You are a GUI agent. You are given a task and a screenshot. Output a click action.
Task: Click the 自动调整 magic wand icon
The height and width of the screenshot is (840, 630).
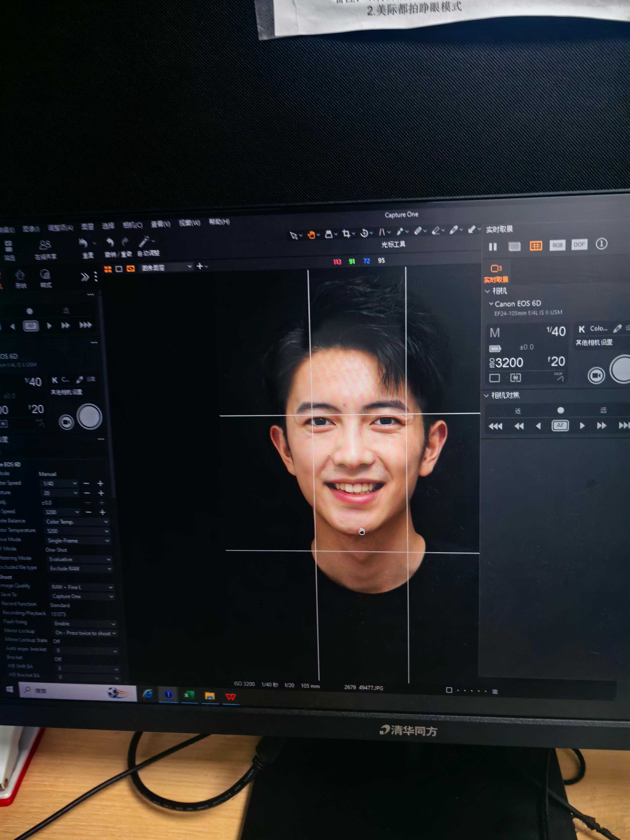click(144, 241)
